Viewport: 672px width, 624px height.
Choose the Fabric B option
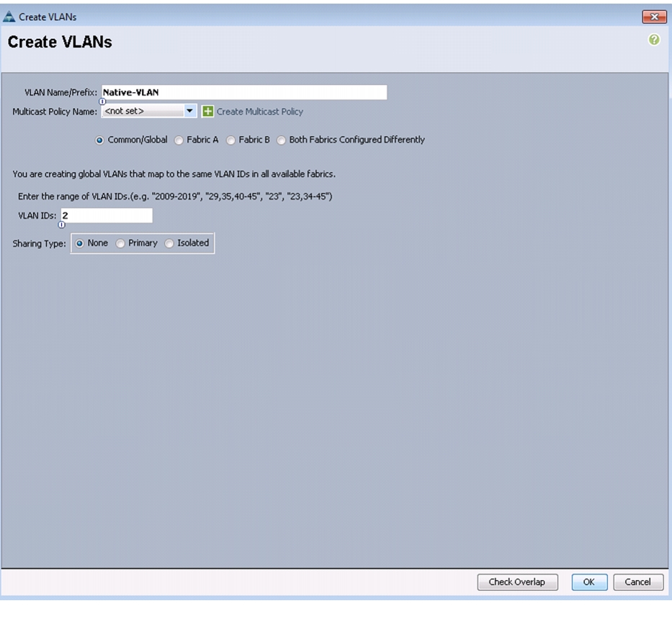pyautogui.click(x=230, y=140)
